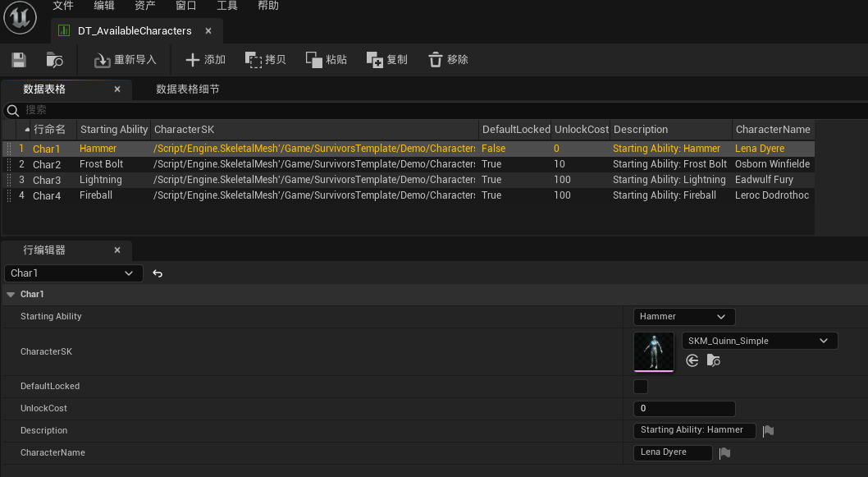Collapse the Char1 properties section
Viewport: 868px width, 477px height.
[x=11, y=295]
